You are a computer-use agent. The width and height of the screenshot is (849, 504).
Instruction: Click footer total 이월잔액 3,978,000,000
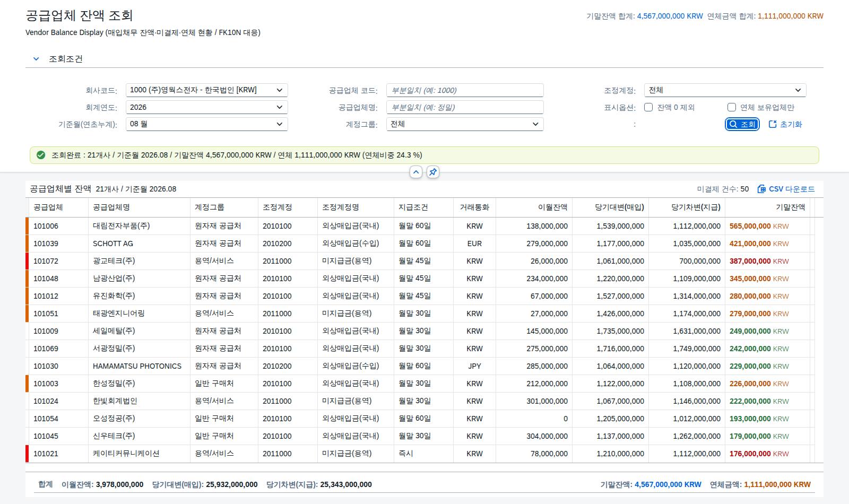[102, 484]
